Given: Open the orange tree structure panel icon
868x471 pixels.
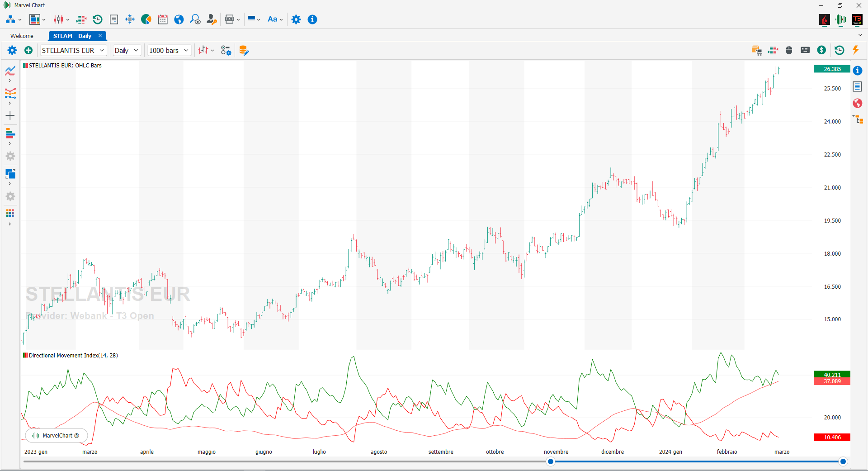Looking at the screenshot, I should click(858, 119).
